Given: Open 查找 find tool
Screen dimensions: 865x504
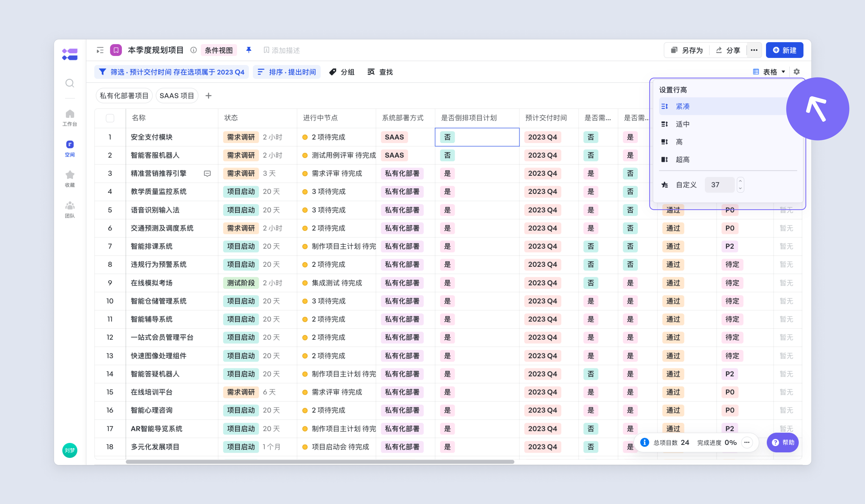Looking at the screenshot, I should click(x=380, y=72).
